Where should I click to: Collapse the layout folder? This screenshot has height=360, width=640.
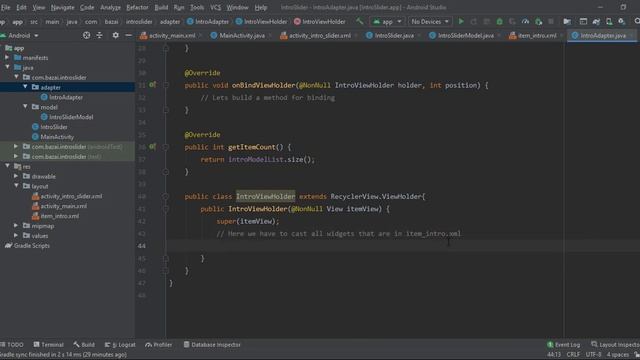pos(16,186)
